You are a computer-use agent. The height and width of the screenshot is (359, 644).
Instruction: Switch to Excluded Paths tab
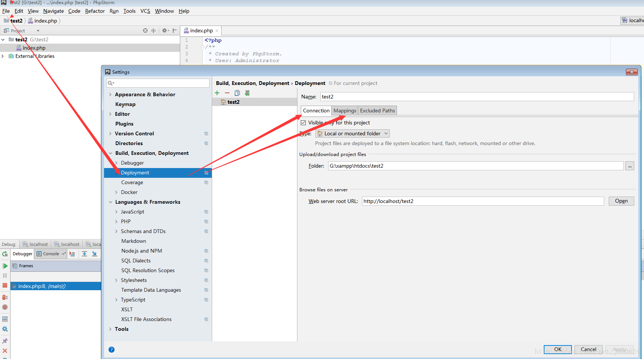pos(377,111)
